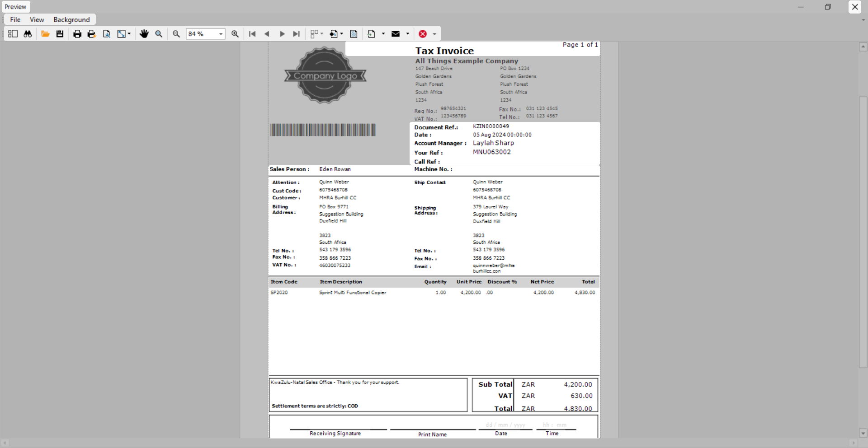Click billing VAT number 46030075233

335,266
